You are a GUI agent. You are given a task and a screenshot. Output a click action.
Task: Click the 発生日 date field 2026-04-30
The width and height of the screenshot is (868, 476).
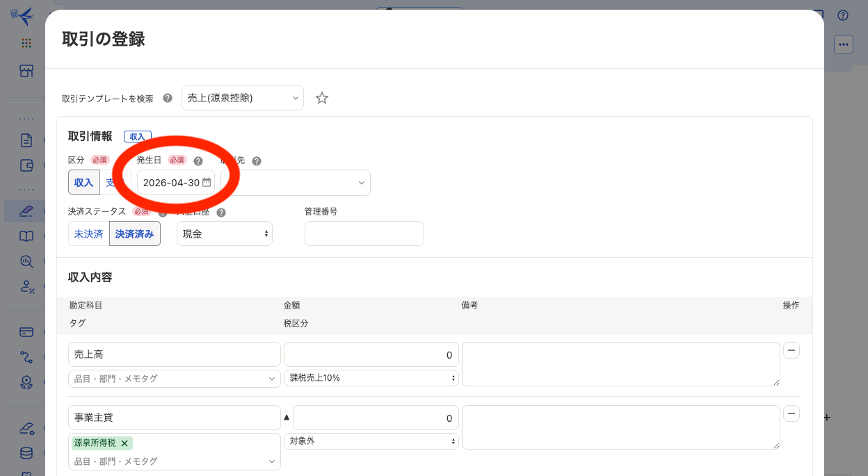point(176,182)
